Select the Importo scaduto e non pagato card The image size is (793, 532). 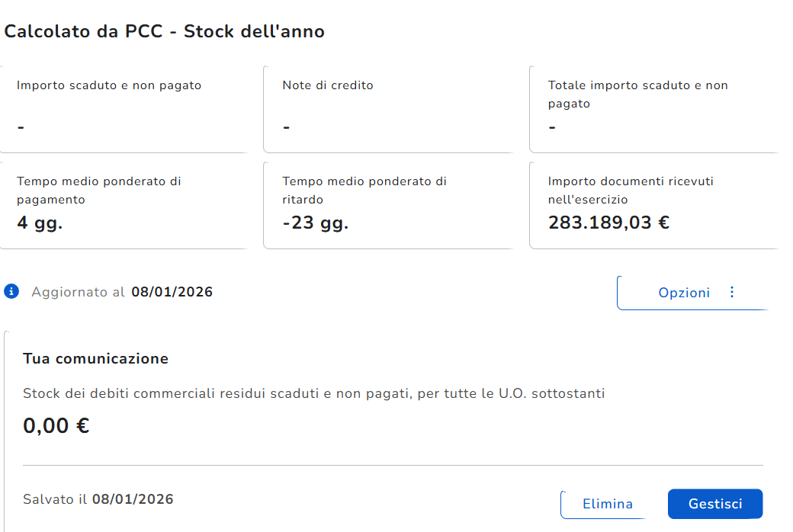coord(124,108)
